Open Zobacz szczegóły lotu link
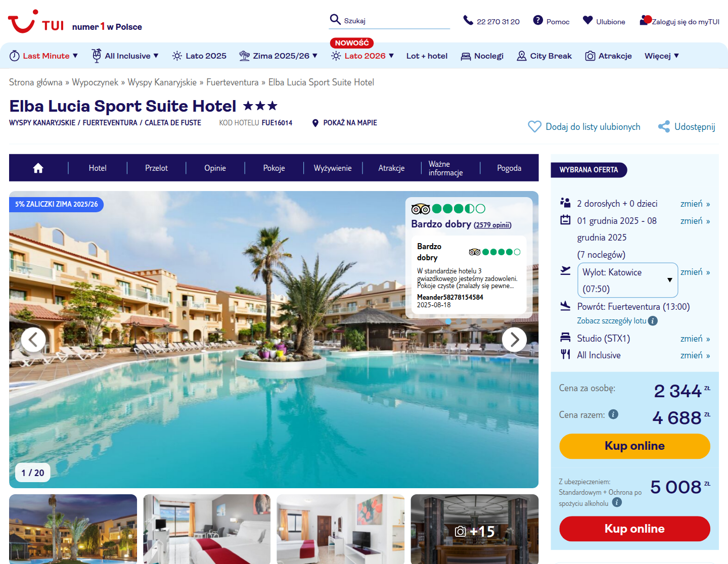 click(612, 321)
